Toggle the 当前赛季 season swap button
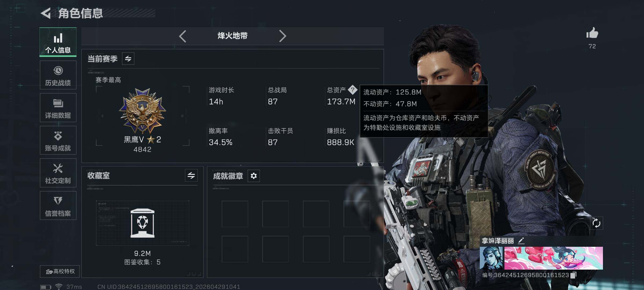 coord(128,59)
